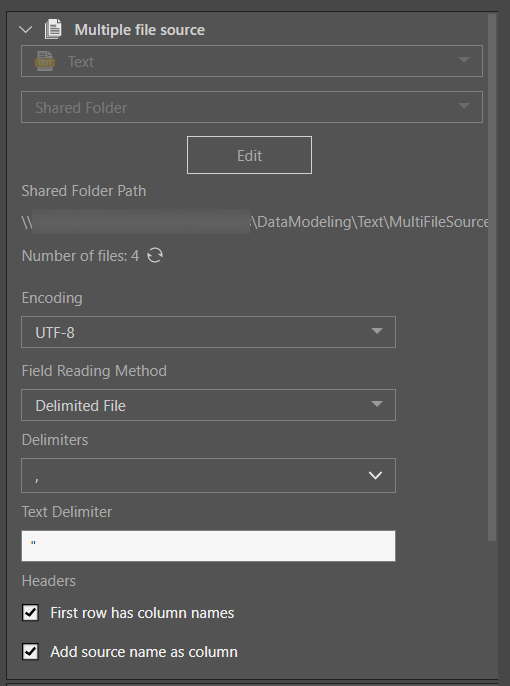Click the Field Reading Method dropdown arrow
The image size is (510, 686).
point(377,404)
